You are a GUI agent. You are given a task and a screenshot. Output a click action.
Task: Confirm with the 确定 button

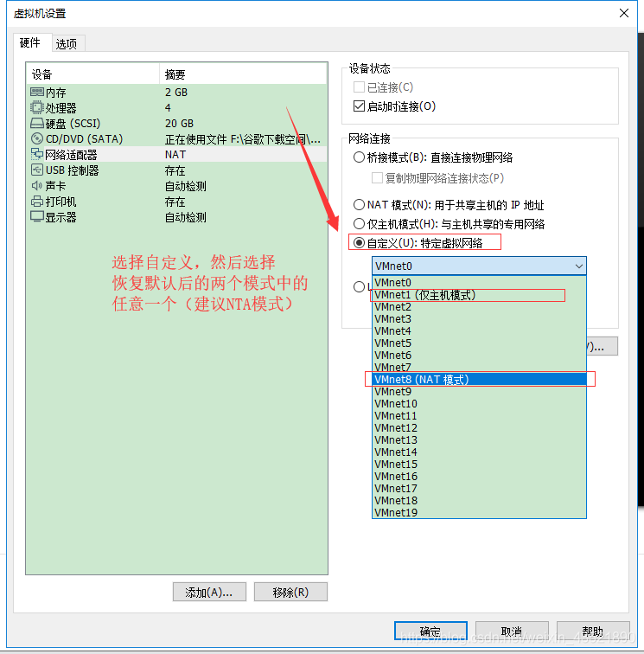tap(430, 631)
